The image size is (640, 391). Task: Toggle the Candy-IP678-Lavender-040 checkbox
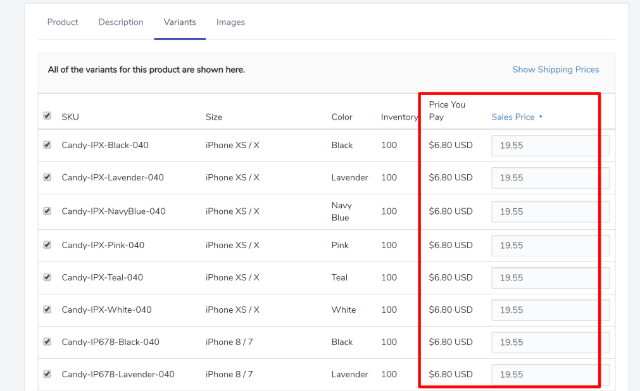[x=47, y=374]
